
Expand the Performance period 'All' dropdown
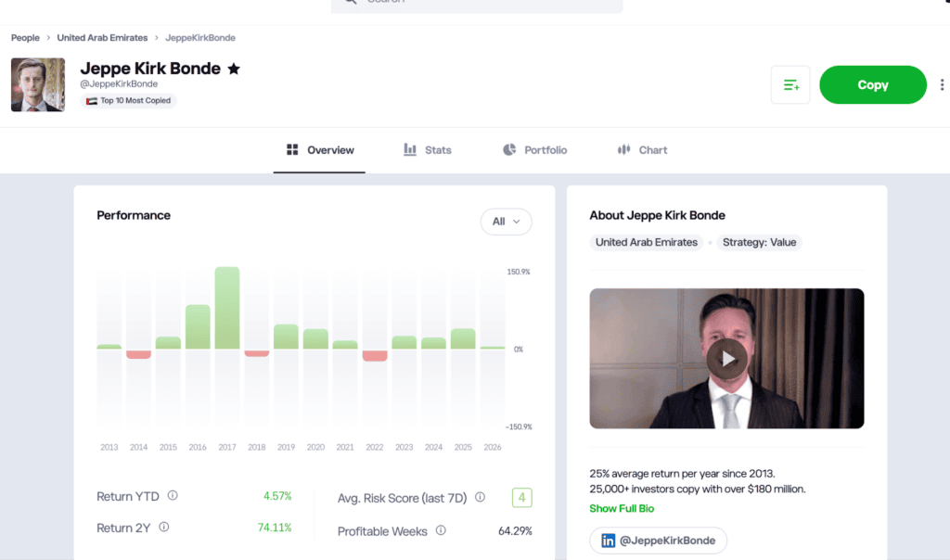(507, 222)
